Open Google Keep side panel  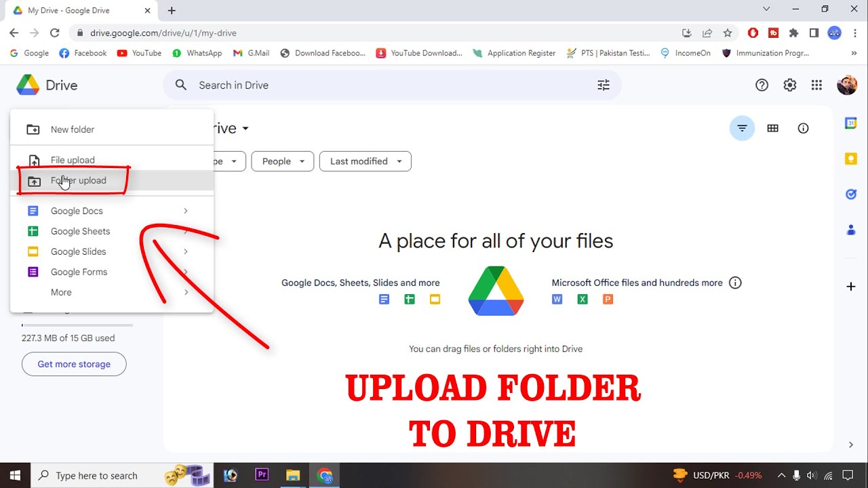point(851,159)
